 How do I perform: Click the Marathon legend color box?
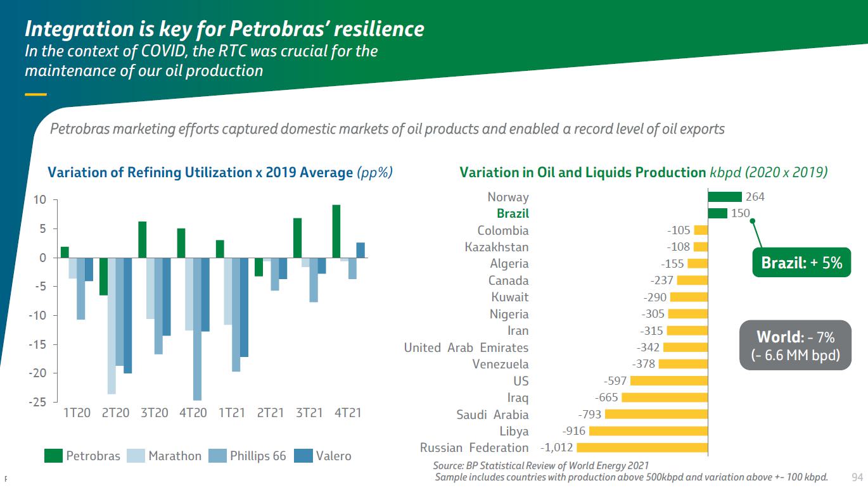pos(136,456)
